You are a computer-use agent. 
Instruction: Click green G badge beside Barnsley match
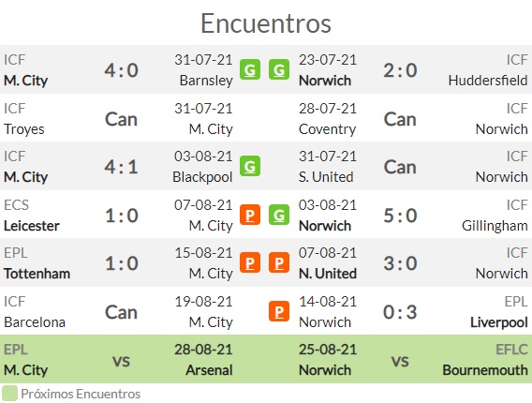coord(250,69)
